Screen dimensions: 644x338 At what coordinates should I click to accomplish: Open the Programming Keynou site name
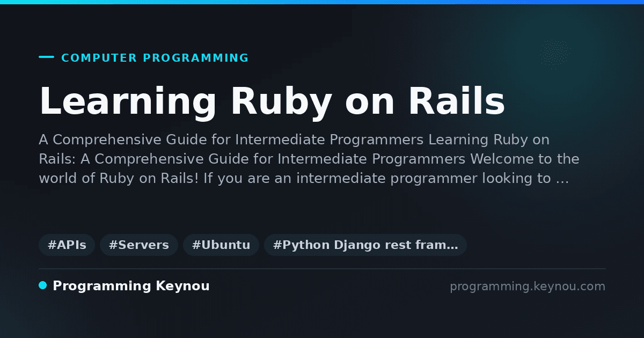coord(131,286)
